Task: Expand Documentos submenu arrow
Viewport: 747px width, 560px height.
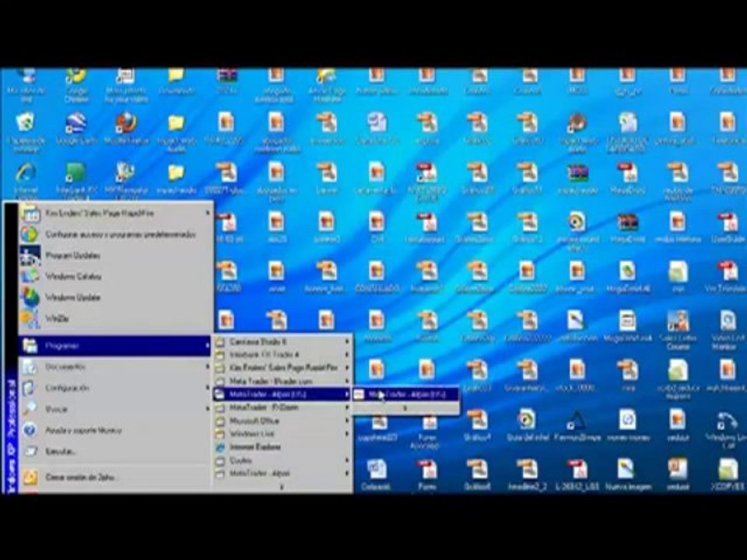Action: [207, 366]
